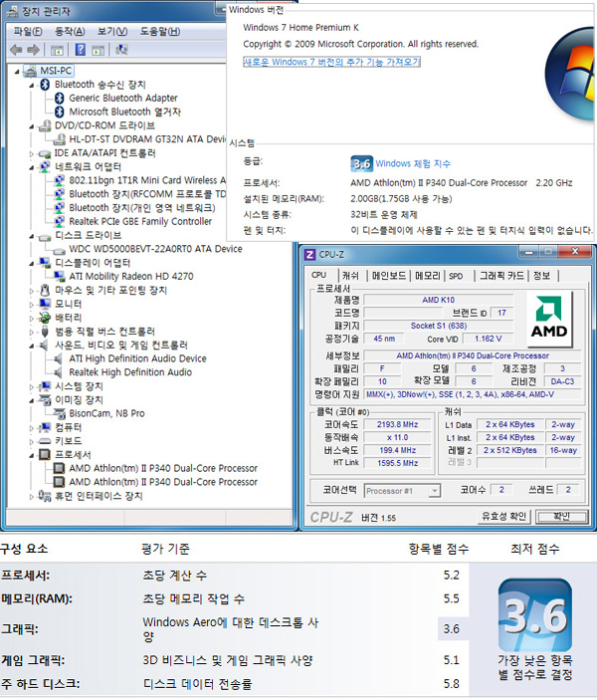Click network icon of 802.11bgn Mini Card Wireless
The image size is (597, 700).
(x=60, y=180)
